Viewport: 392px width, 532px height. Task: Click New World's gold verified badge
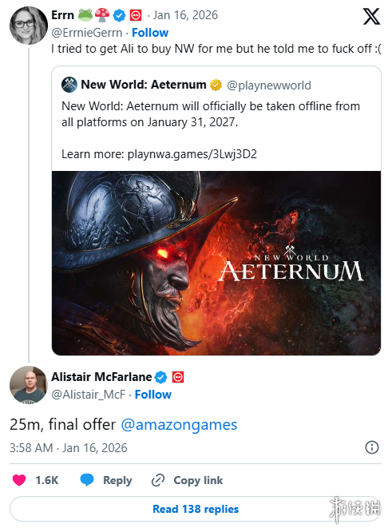coord(216,85)
